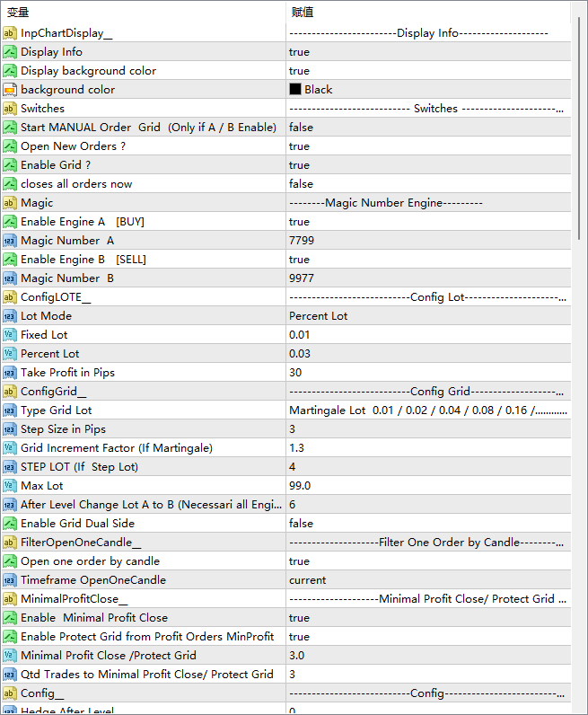Click the Magic Number B value 9977
588x715 pixels.
pyautogui.click(x=302, y=278)
